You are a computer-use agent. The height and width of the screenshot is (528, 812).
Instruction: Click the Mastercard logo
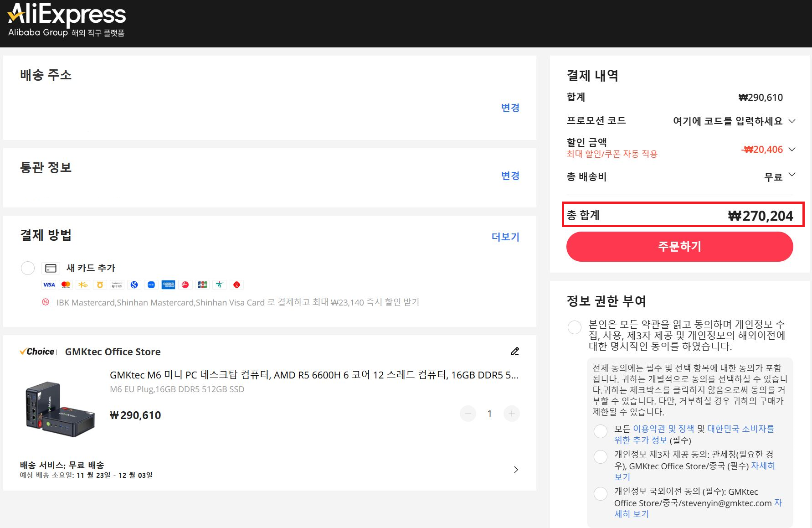click(x=66, y=285)
